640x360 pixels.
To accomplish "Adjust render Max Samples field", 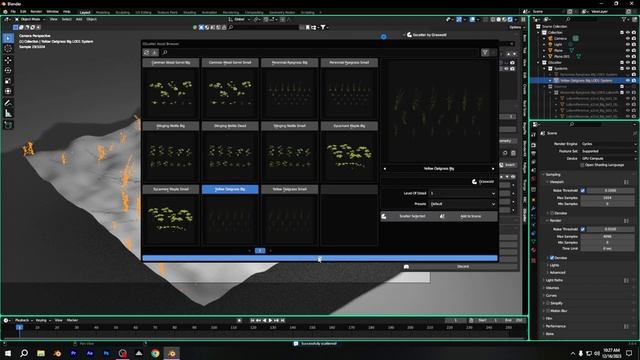I will pyautogui.click(x=607, y=236).
